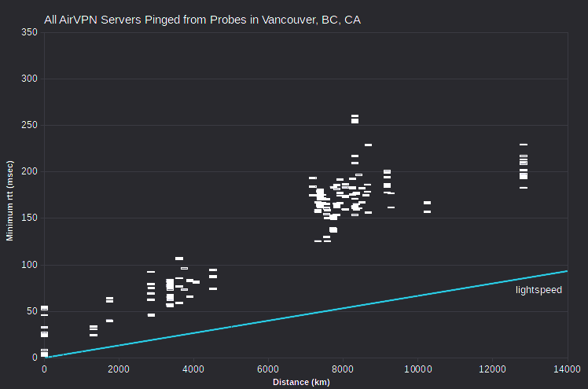The height and width of the screenshot is (389, 588).
Task: Click the lowest marker at 12800 km
Action: 524,188
